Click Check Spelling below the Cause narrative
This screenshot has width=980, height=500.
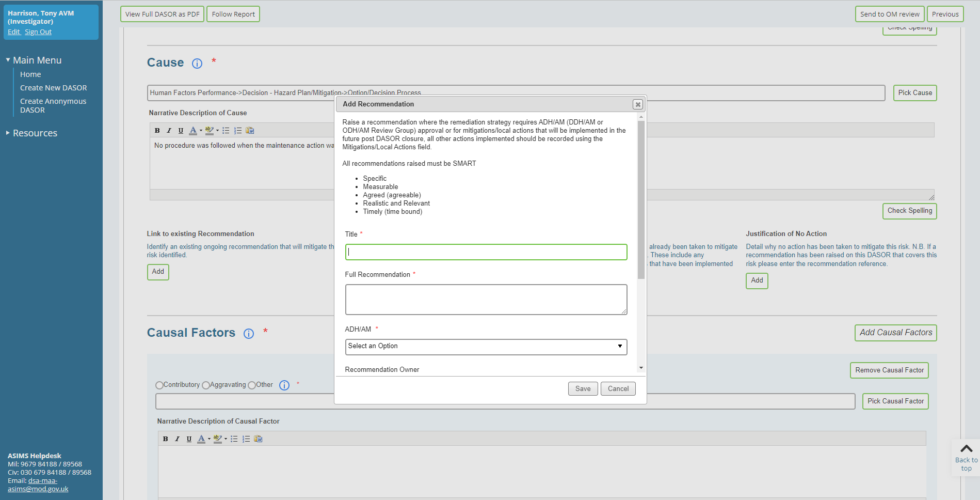[910, 211]
